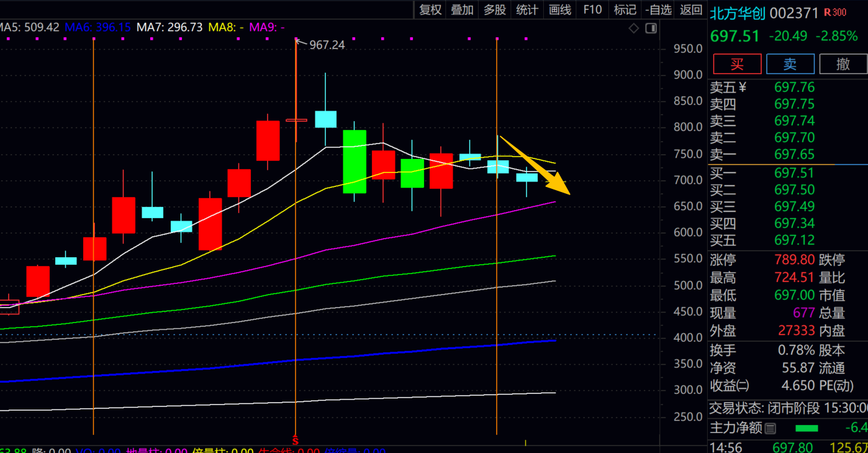Open the 复权 adjustment menu

(x=430, y=9)
